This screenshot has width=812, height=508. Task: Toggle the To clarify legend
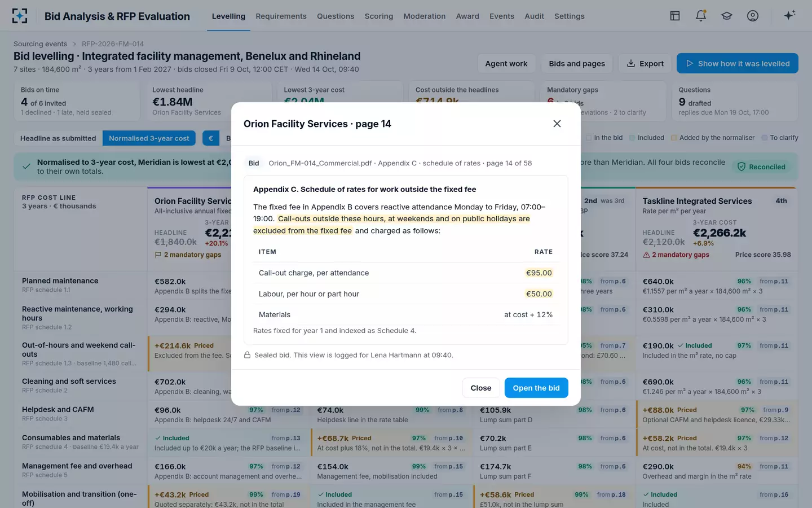pyautogui.click(x=780, y=138)
